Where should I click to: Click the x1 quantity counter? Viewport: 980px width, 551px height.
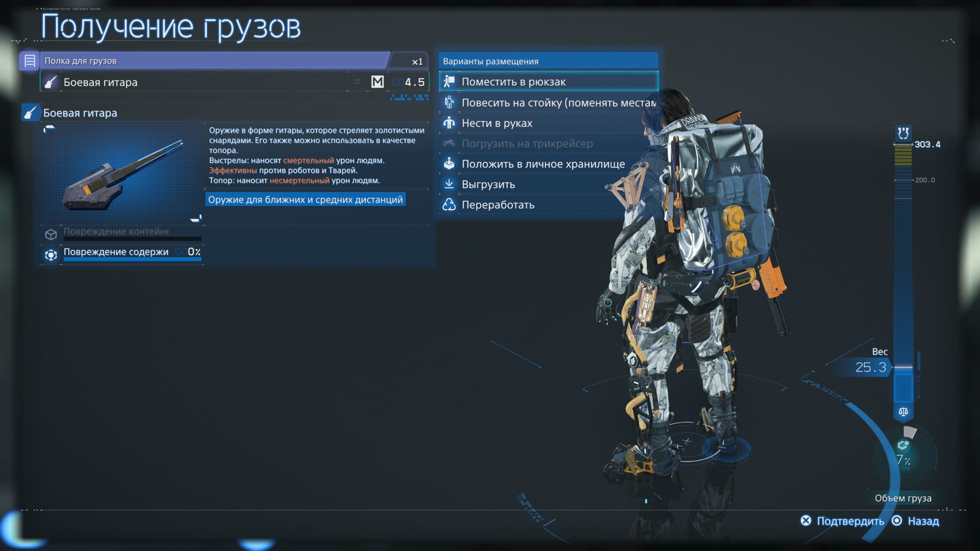tap(417, 62)
